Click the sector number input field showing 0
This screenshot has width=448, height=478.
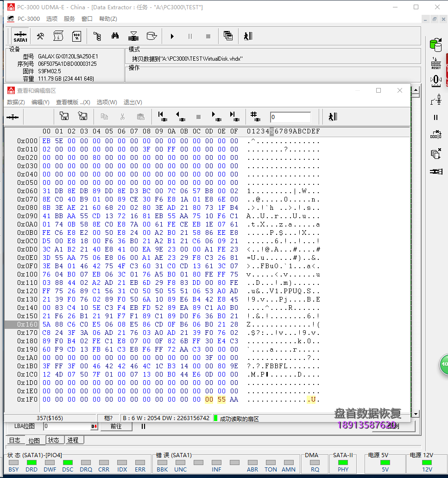click(290, 117)
